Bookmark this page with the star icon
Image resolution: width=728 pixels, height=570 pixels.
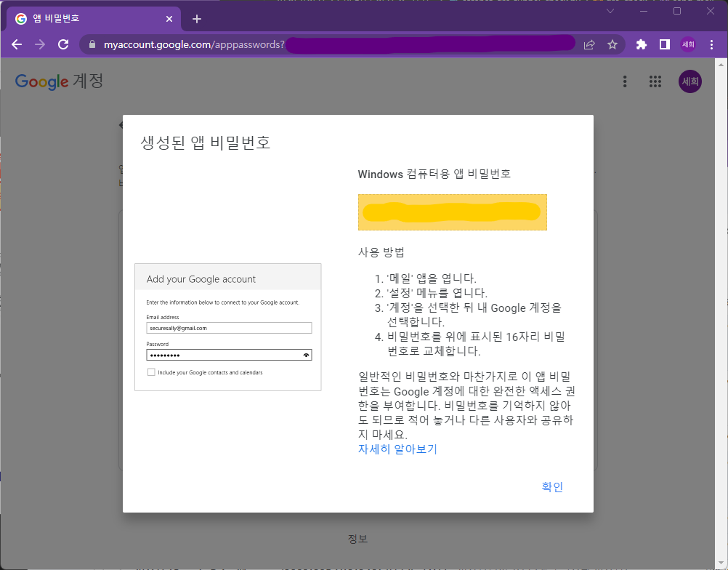click(x=612, y=44)
